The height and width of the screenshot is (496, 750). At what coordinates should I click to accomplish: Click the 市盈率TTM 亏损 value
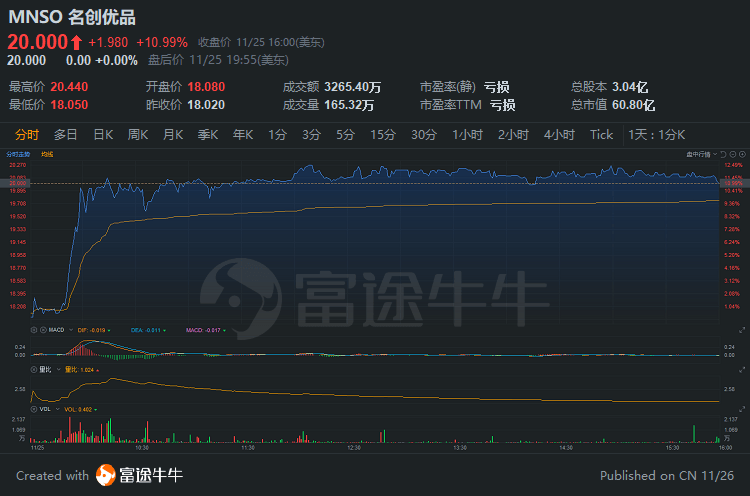click(x=503, y=105)
